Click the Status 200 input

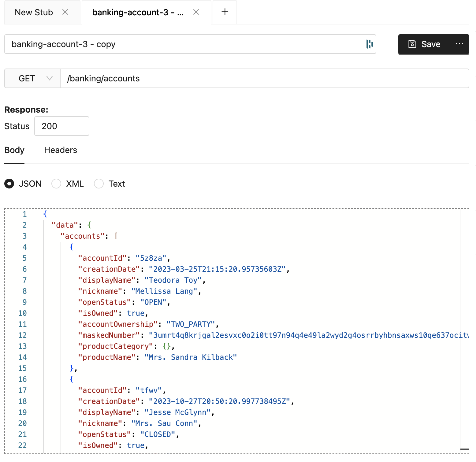click(62, 126)
